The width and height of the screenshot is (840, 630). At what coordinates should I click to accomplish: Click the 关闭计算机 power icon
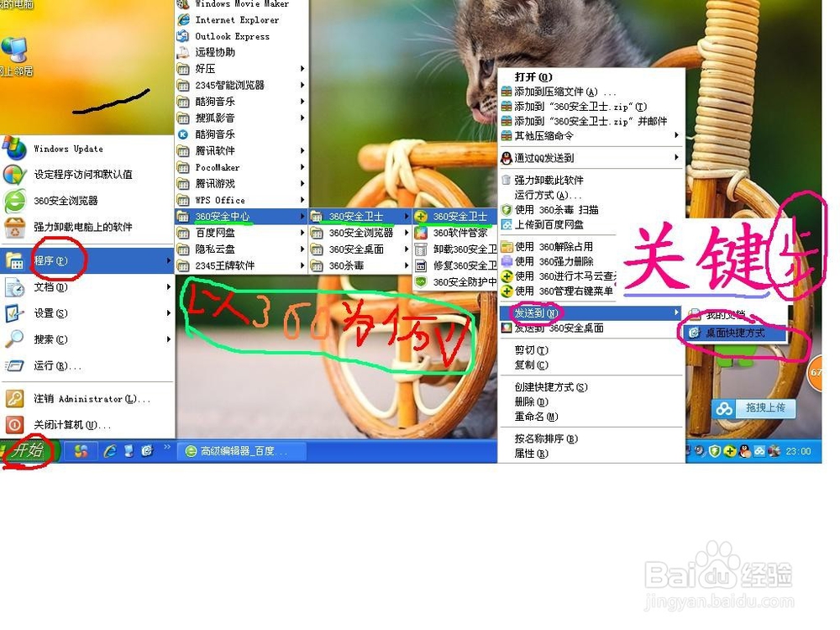[14, 425]
